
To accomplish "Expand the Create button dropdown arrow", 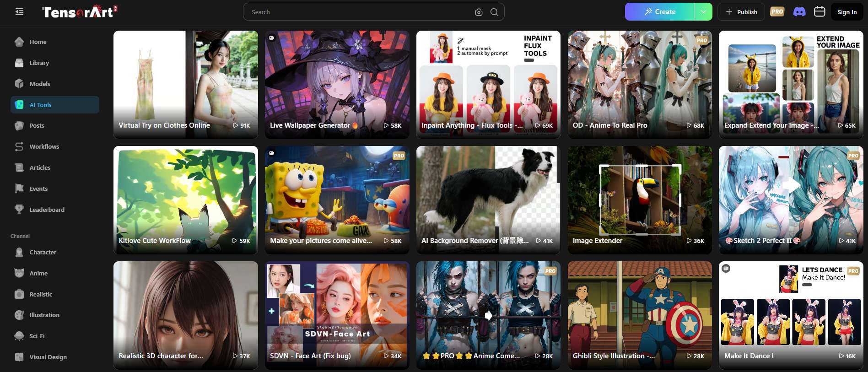I will [x=703, y=12].
